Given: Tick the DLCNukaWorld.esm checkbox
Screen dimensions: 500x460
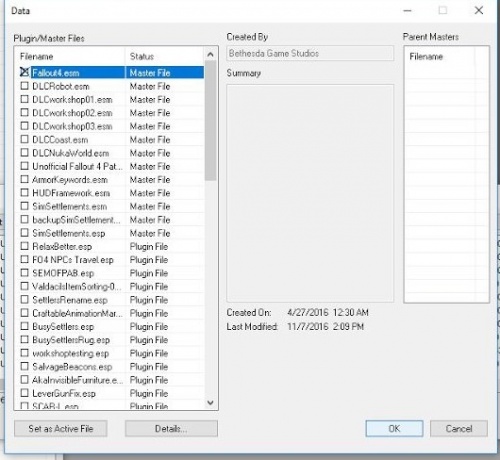Looking at the screenshot, I should click(x=24, y=152).
